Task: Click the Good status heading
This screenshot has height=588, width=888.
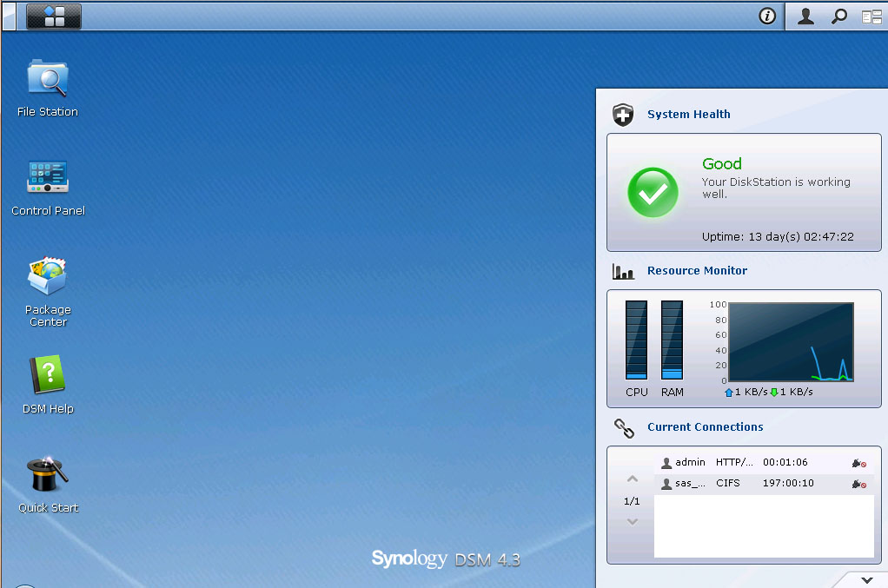Action: [x=721, y=164]
